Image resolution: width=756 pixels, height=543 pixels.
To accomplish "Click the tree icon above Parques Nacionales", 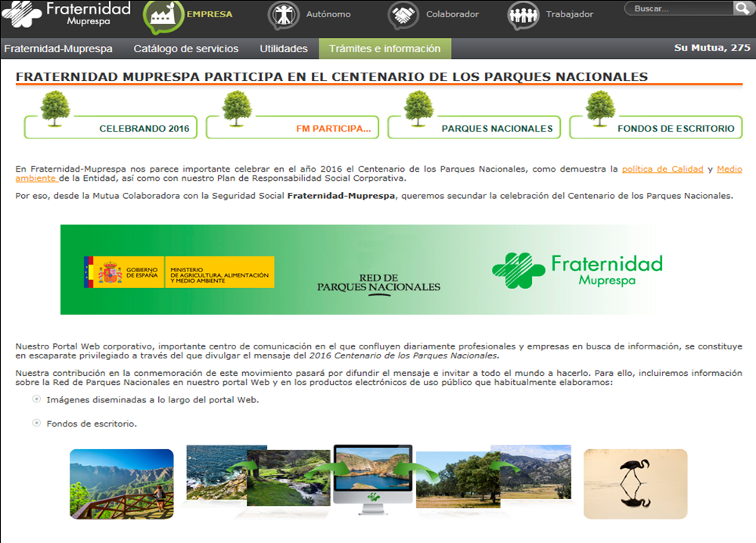I will [x=418, y=109].
